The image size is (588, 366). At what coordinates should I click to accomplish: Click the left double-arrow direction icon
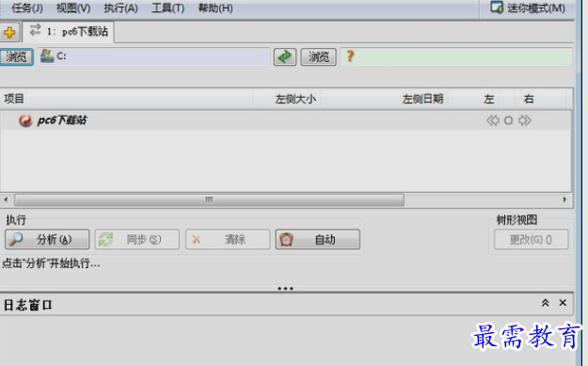coord(493,120)
